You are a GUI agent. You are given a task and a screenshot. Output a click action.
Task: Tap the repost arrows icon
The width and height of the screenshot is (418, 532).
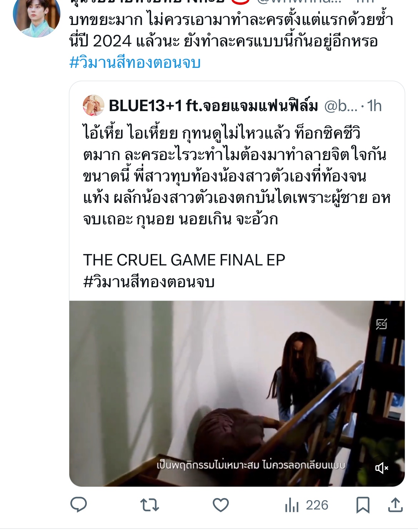coord(150,505)
